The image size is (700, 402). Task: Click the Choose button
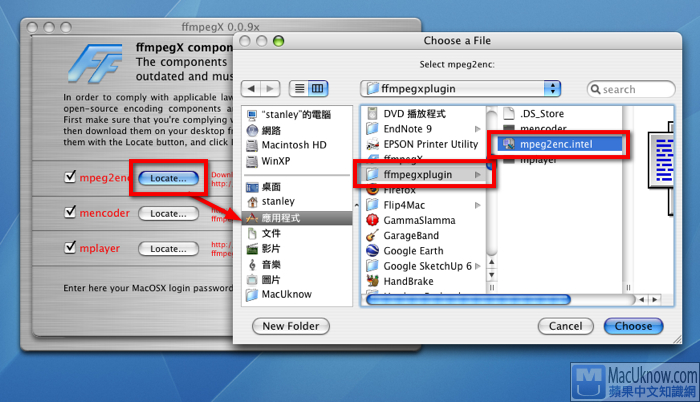[x=633, y=326]
